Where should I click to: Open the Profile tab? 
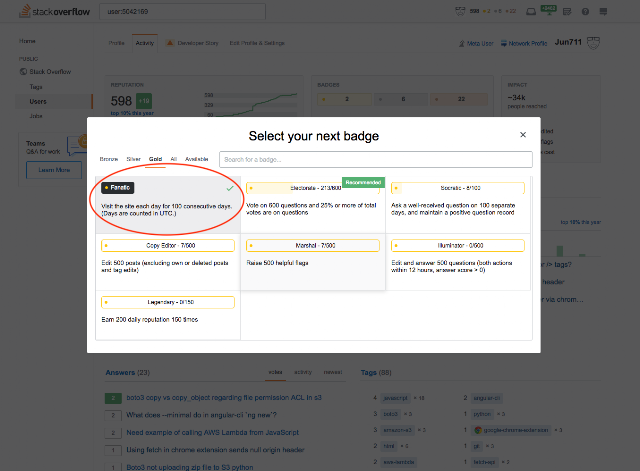116,43
